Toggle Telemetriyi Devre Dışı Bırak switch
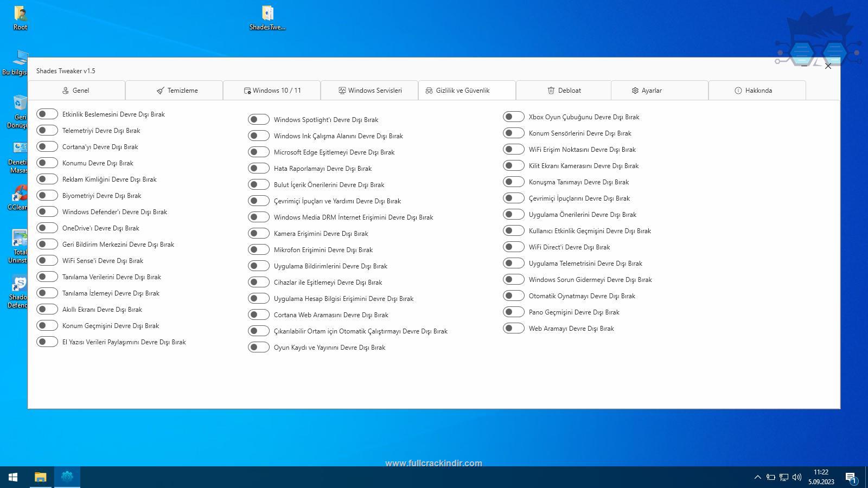868x488 pixels. [47, 130]
